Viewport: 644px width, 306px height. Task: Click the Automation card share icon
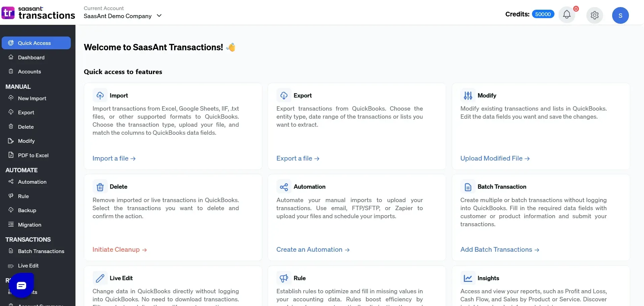click(284, 187)
